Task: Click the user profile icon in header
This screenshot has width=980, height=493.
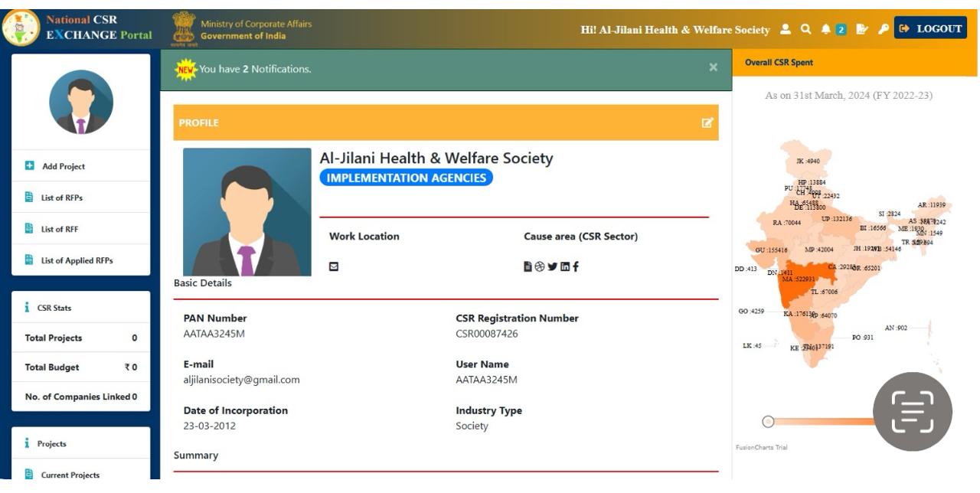Action: [786, 29]
